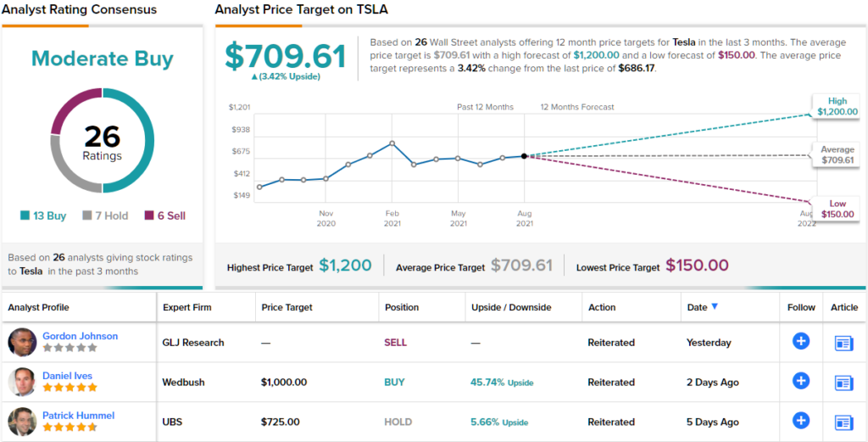Image resolution: width=868 pixels, height=442 pixels.
Task: Click the Aug 2021 chart data point
Action: point(525,156)
